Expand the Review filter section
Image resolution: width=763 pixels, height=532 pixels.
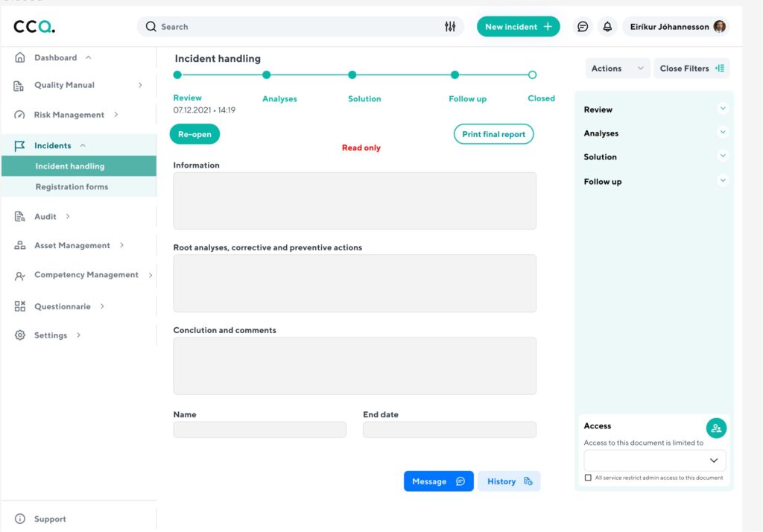[722, 109]
